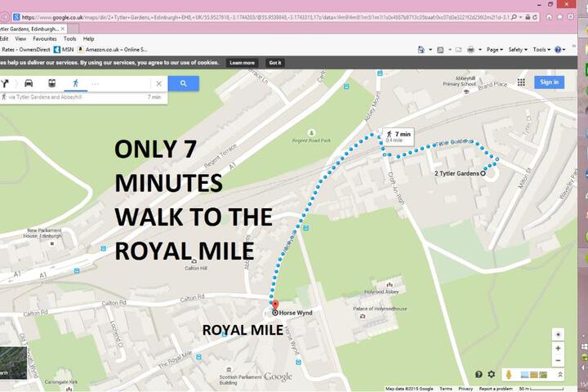588x392 pixels.
Task: Click the Sign in button
Action: [x=549, y=82]
